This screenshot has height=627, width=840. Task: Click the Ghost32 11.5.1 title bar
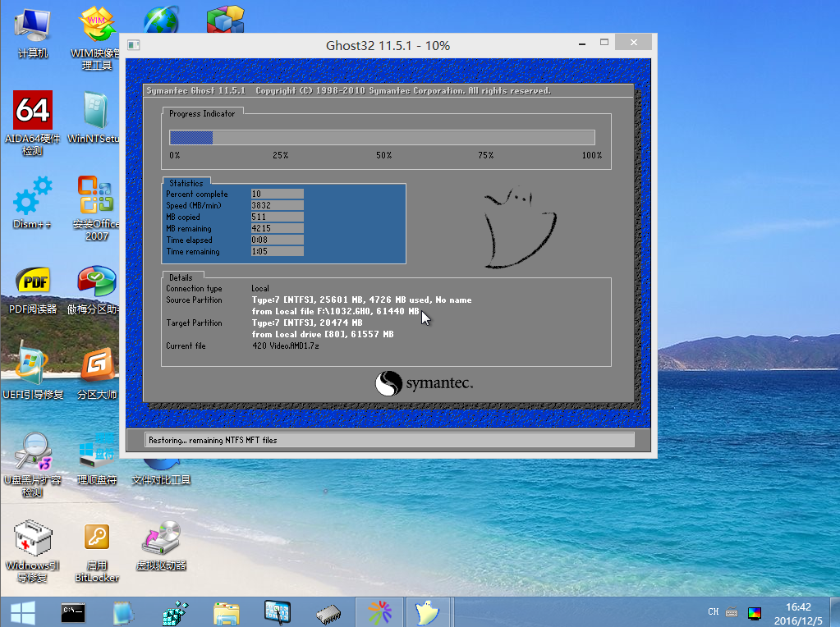click(388, 45)
